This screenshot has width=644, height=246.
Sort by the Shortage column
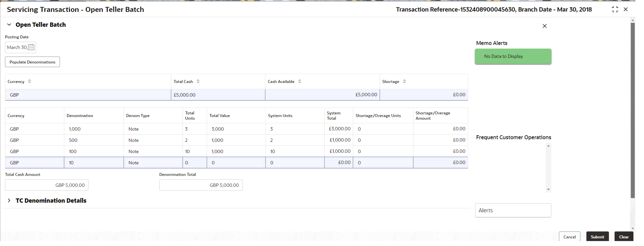tap(404, 81)
